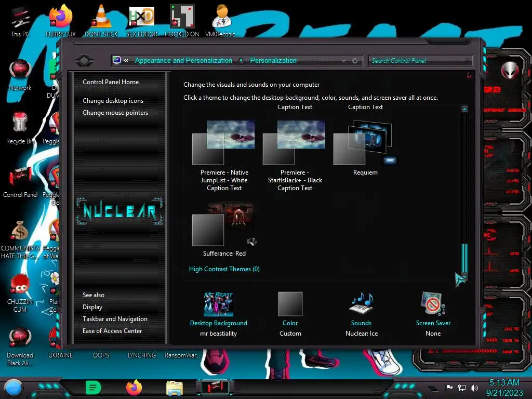
Task: Open HOOKED ON desktop shortcut
Action: [x=182, y=20]
